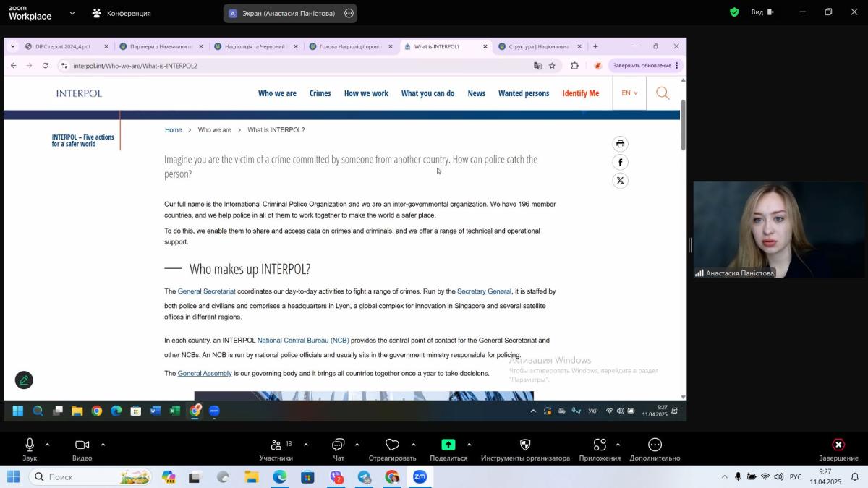This screenshot has height=488, width=868.
Task: Open the How we work menu
Action: coord(366,93)
